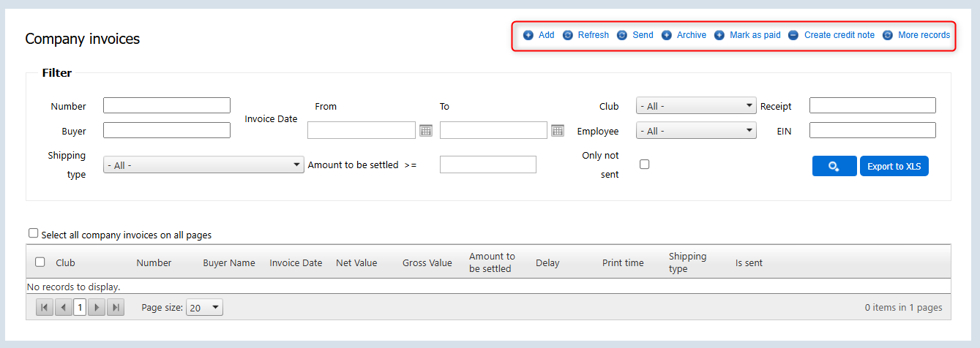The height and width of the screenshot is (348, 980).
Task: Open the To date calendar picker
Action: click(x=558, y=130)
